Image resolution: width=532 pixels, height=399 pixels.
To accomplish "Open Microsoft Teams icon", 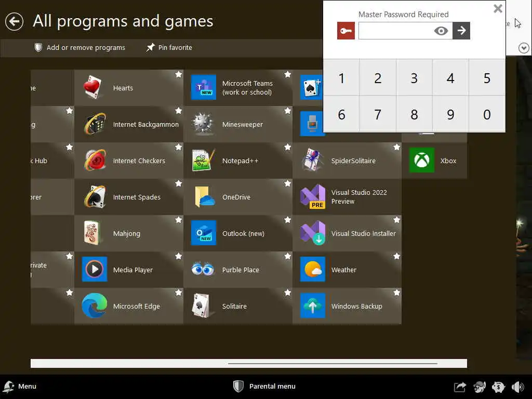I will coord(204,87).
